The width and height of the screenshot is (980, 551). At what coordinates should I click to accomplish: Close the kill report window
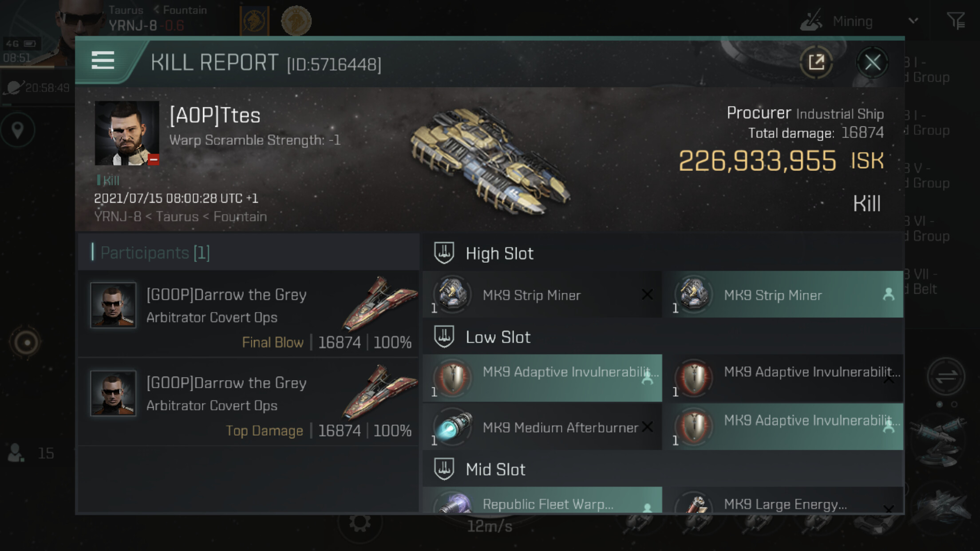872,63
